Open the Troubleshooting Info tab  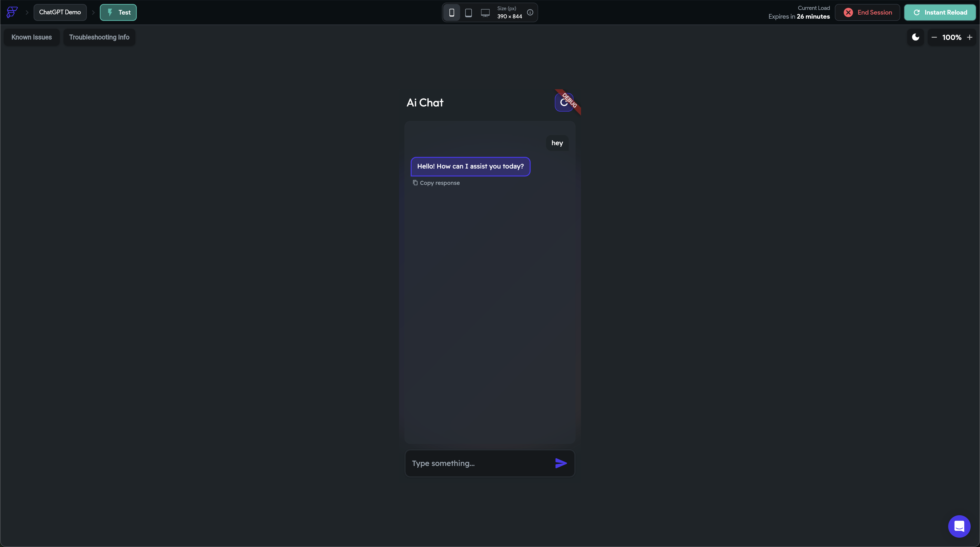pos(99,37)
